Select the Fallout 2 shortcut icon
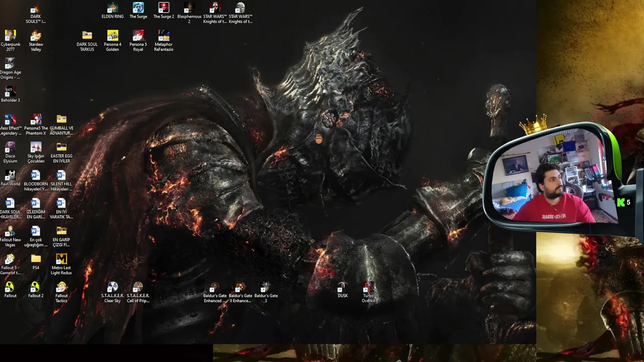Viewport: 644px width, 362px height. click(x=36, y=290)
